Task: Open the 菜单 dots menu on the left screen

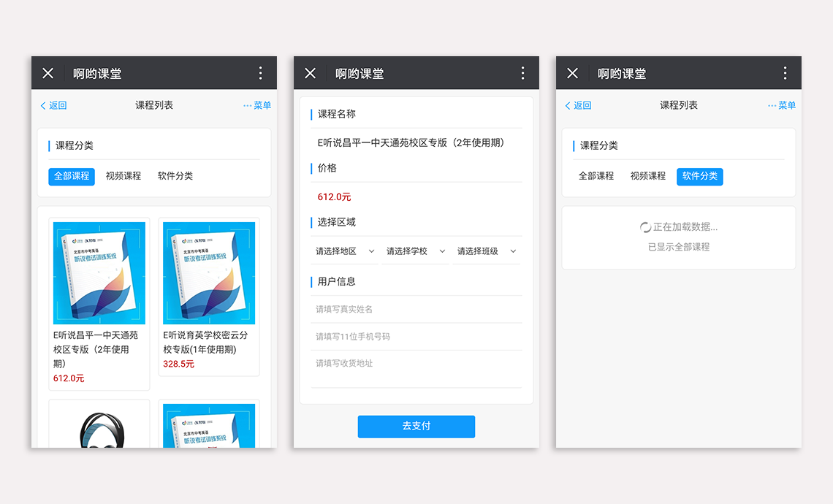Action: [x=257, y=105]
